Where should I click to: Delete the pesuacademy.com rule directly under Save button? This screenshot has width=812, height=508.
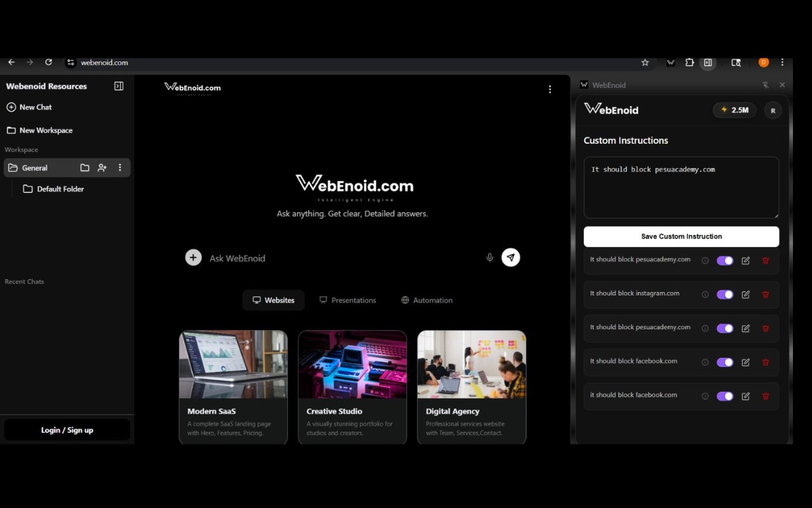tap(766, 260)
